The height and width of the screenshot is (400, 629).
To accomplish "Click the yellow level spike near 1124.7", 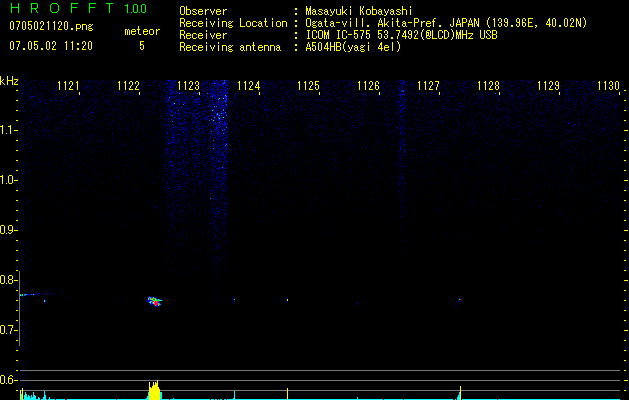I will 288,394.
